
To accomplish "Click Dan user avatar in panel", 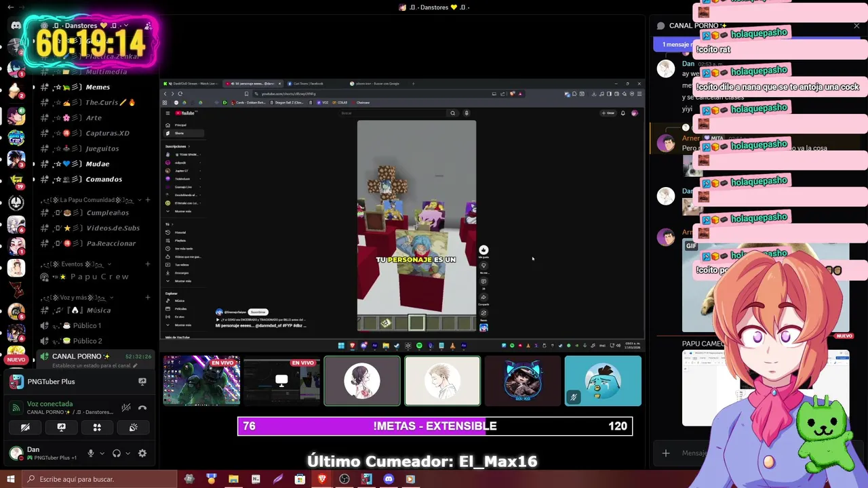I will (x=16, y=453).
